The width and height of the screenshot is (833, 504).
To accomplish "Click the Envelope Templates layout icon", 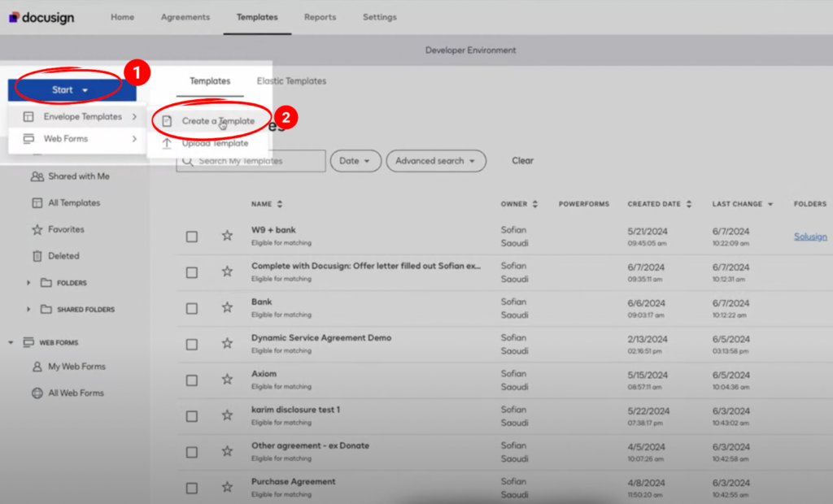I will click(x=28, y=117).
